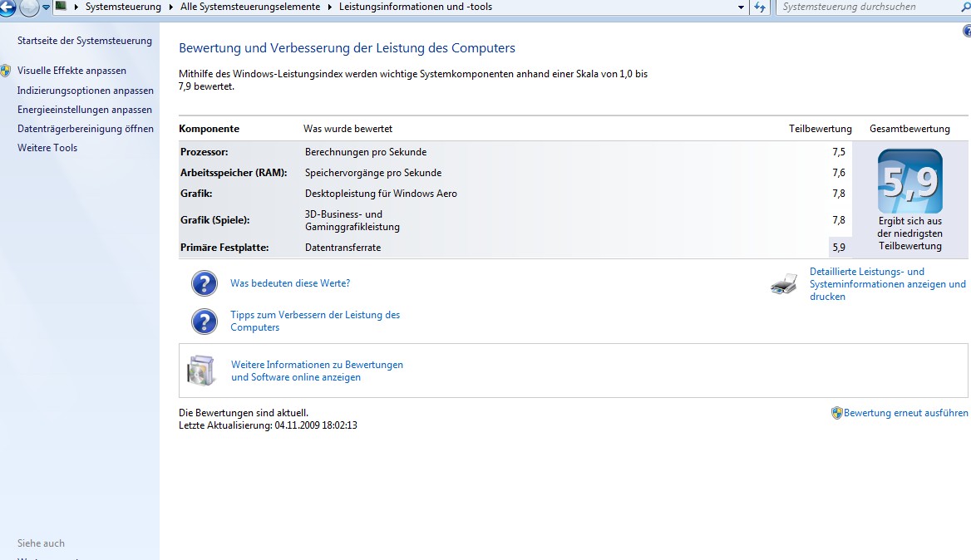This screenshot has width=971, height=560.
Task: Open Startseite der Systemsteuerung
Action: [84, 41]
